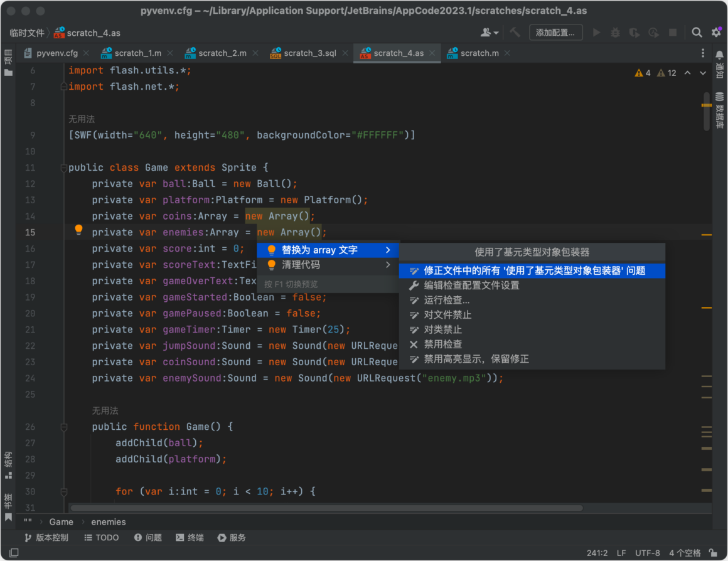
Task: Switch to the scratch_3.sql tab
Action: point(310,53)
